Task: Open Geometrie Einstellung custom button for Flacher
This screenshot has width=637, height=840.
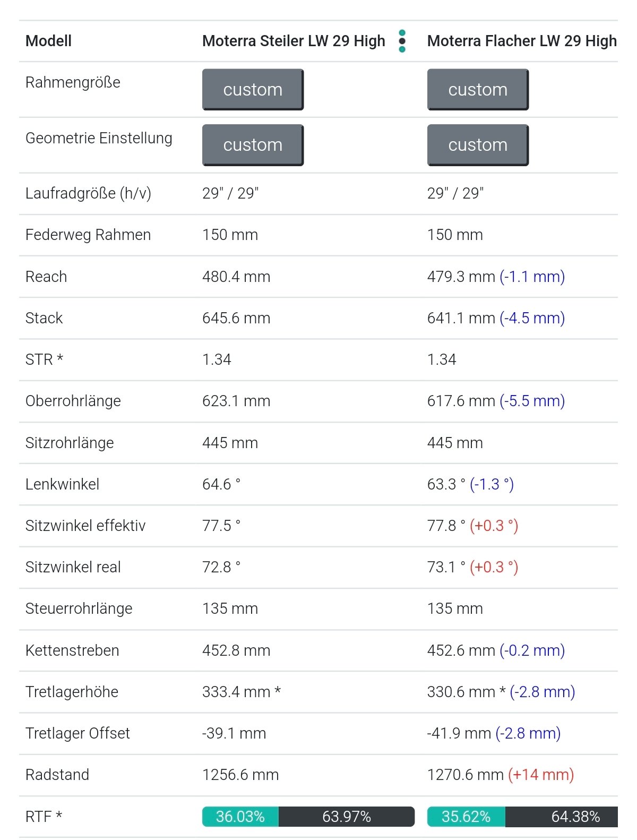Action: click(478, 145)
